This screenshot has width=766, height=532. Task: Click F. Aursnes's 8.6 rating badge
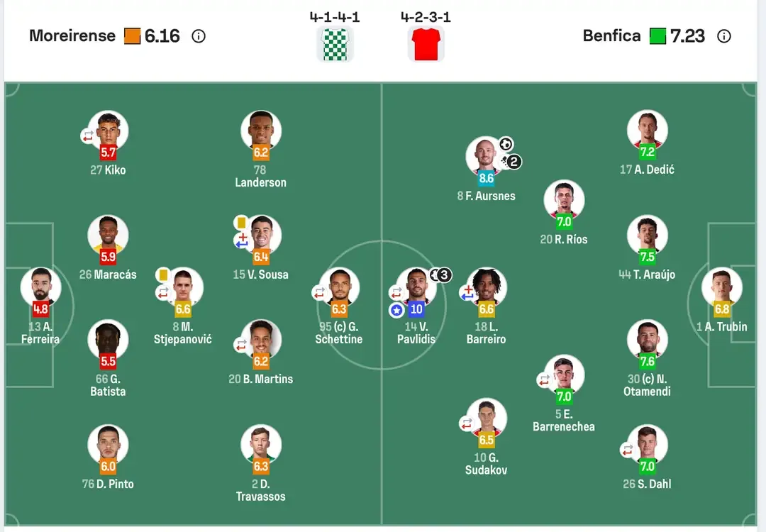tap(486, 179)
